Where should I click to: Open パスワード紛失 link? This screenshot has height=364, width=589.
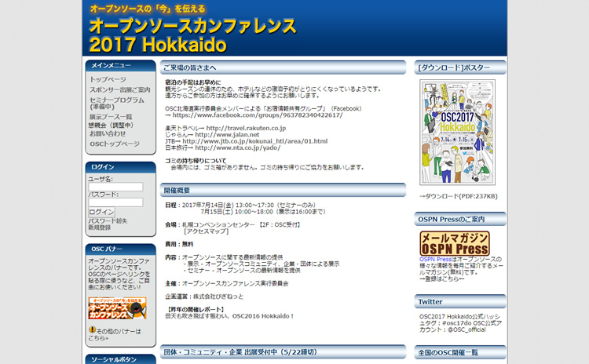pos(108,221)
